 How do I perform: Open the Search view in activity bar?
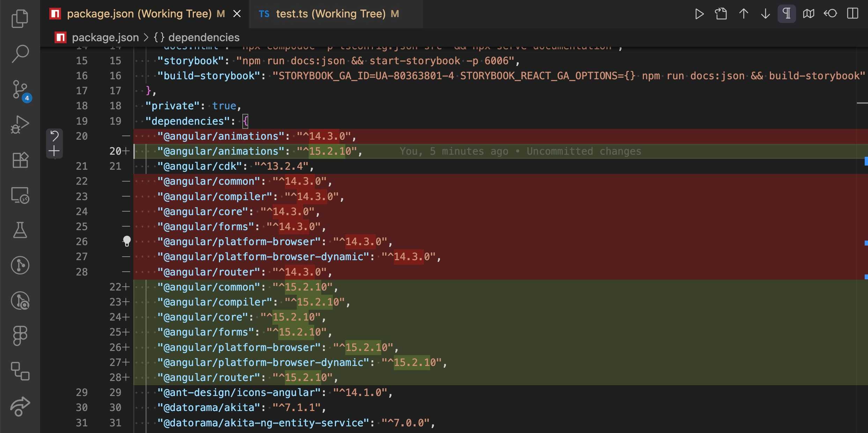(20, 53)
